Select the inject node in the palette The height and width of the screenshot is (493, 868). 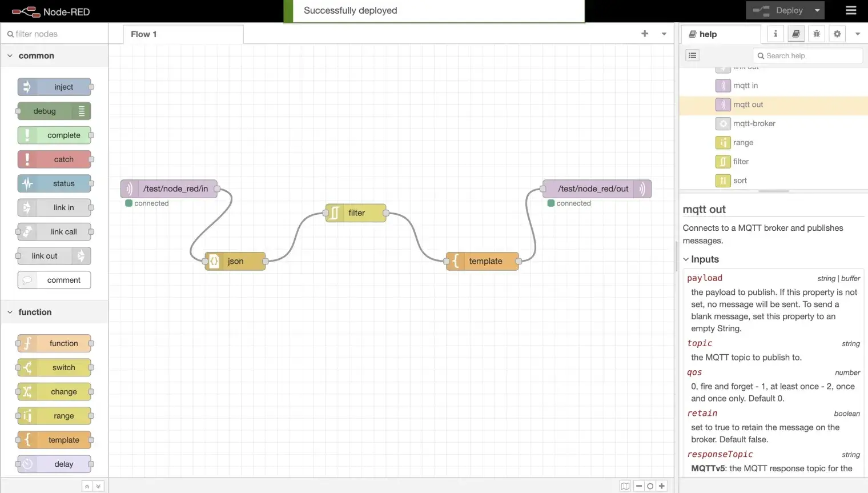point(54,86)
